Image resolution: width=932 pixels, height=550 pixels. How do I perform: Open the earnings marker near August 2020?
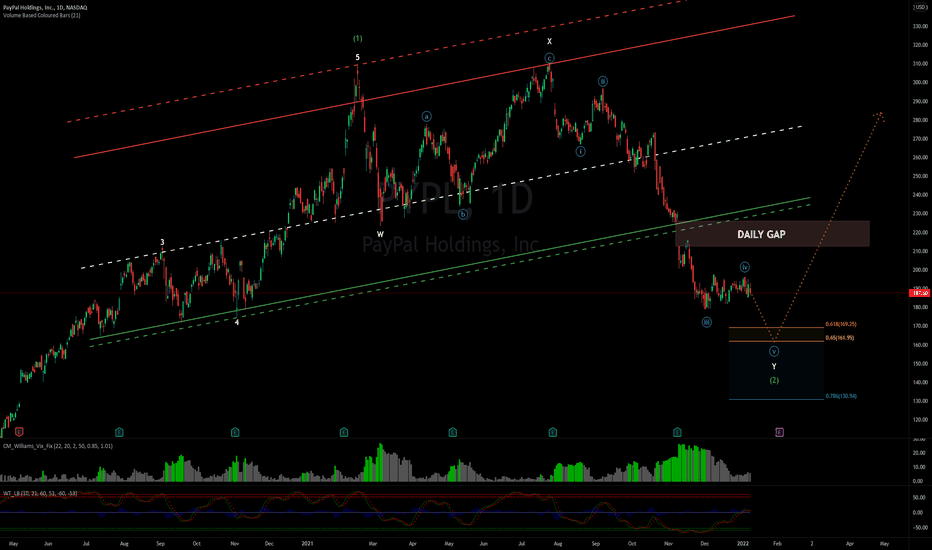[x=119, y=432]
